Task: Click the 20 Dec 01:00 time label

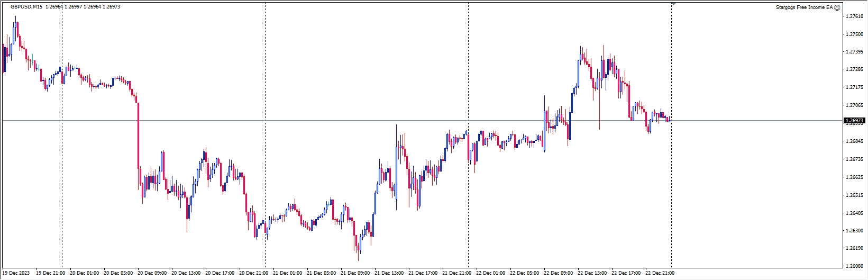Action: pos(85,273)
